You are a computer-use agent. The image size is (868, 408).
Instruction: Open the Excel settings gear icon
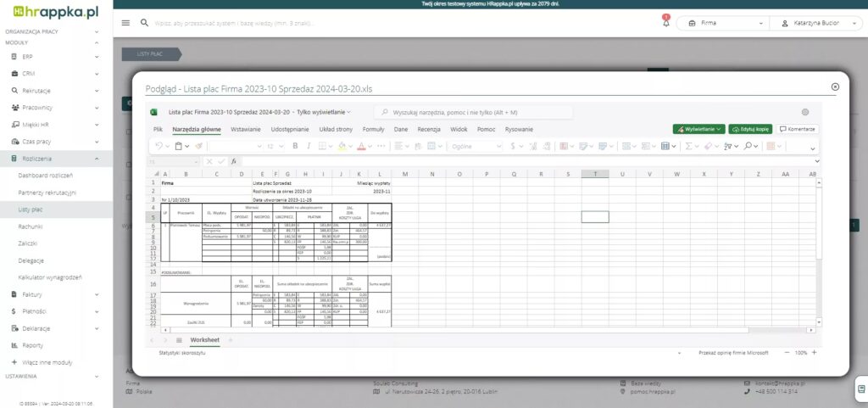tap(804, 112)
